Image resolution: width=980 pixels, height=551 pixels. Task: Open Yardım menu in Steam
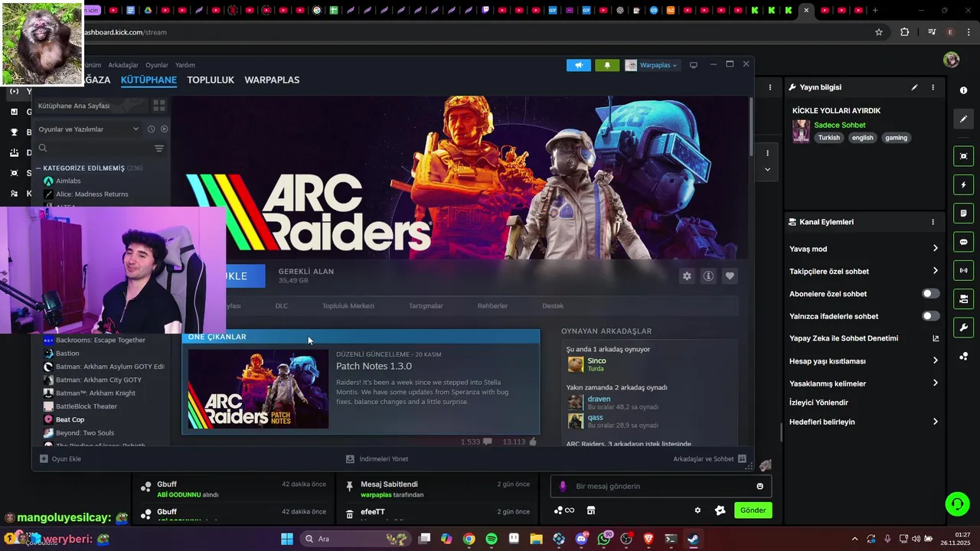click(x=185, y=65)
